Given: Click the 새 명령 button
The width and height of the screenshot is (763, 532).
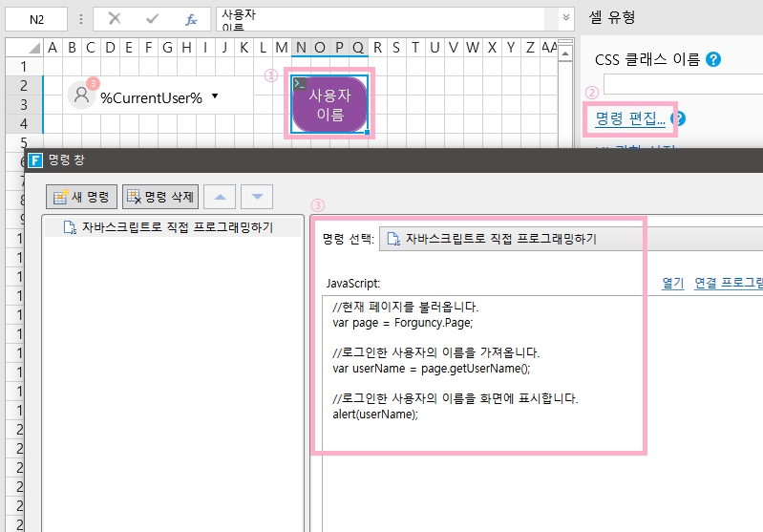Looking at the screenshot, I should click(x=82, y=198).
